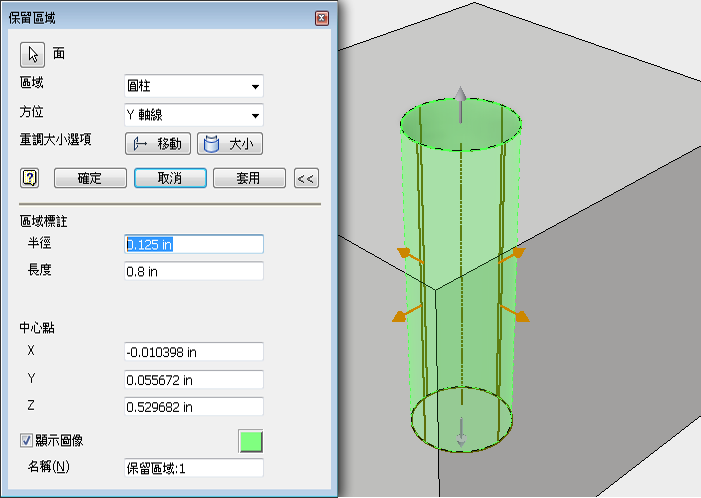Open the 方位 dropdown showing Y 軸線
This screenshot has height=498, width=701.
(194, 115)
